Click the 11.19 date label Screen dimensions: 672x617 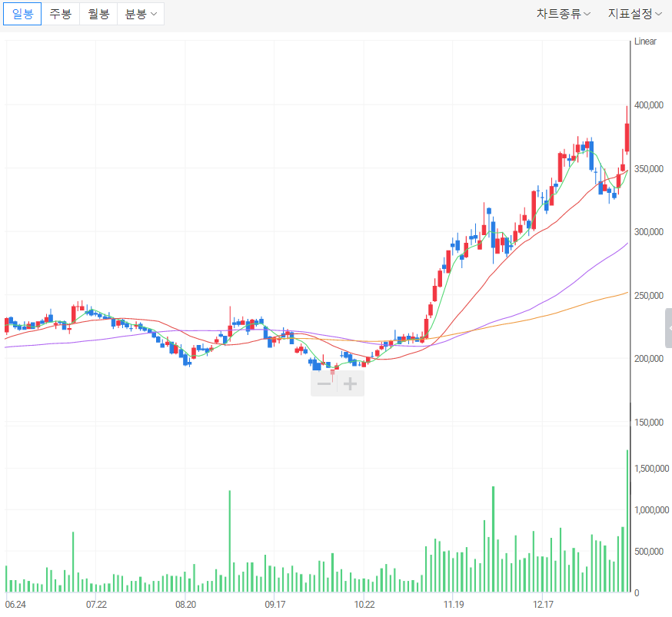454,605
